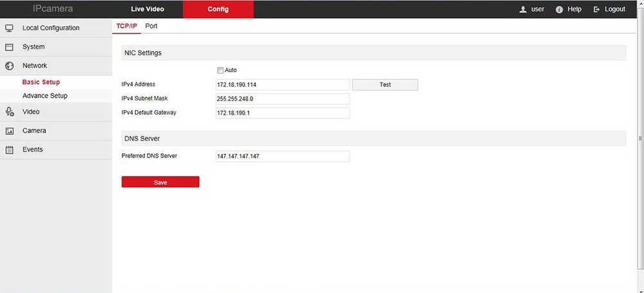Click the user profile icon
This screenshot has width=644, height=293.
click(523, 10)
